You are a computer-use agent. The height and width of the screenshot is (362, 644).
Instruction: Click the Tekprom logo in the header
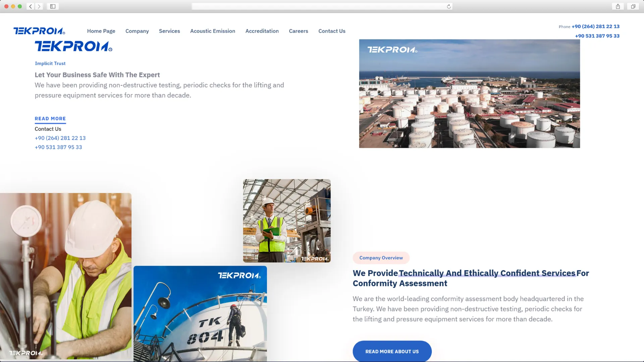[39, 31]
